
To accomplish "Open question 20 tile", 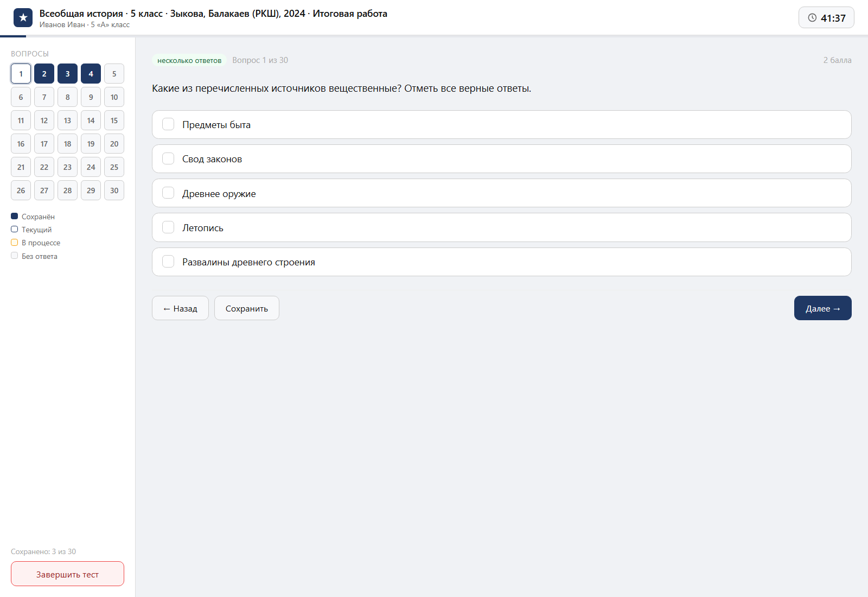I will 114,144.
